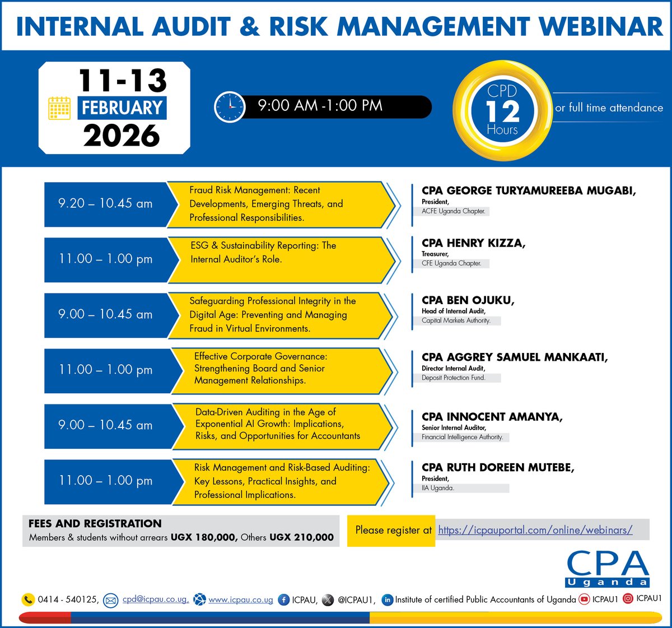Viewport: 672px width, 628px height.
Task: Click Director Internal Audit title text
Action: click(x=454, y=368)
